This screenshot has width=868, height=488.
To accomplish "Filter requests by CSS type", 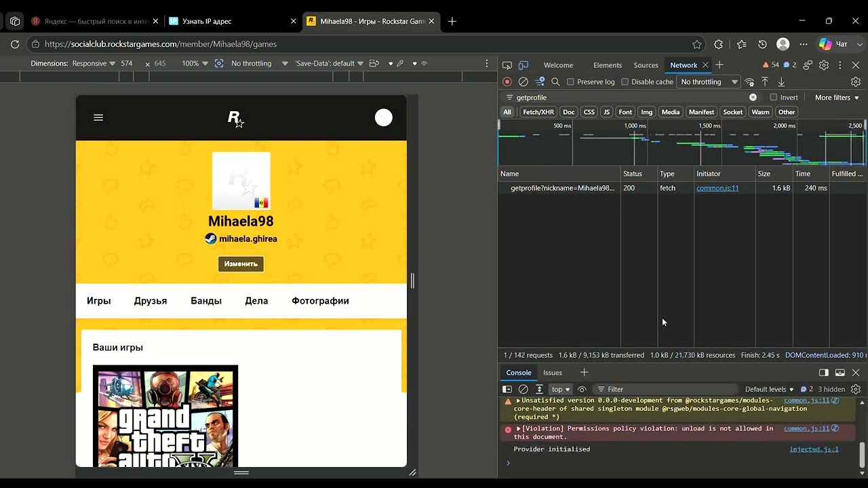I will (589, 112).
